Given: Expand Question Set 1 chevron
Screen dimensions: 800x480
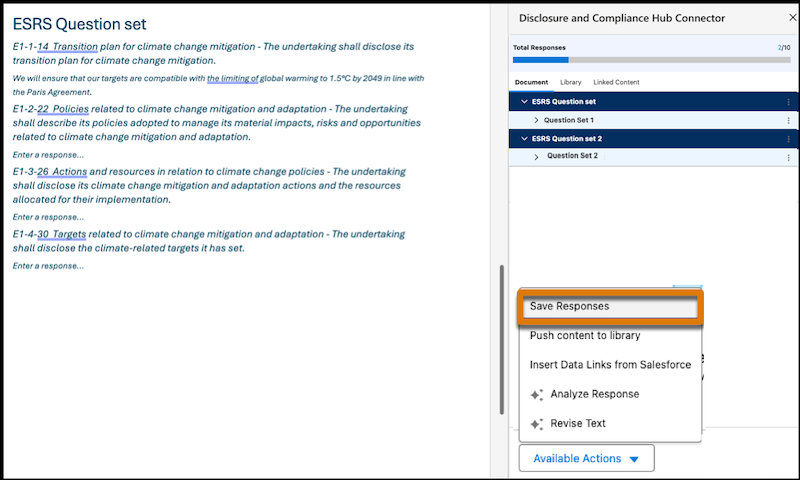Looking at the screenshot, I should point(536,120).
